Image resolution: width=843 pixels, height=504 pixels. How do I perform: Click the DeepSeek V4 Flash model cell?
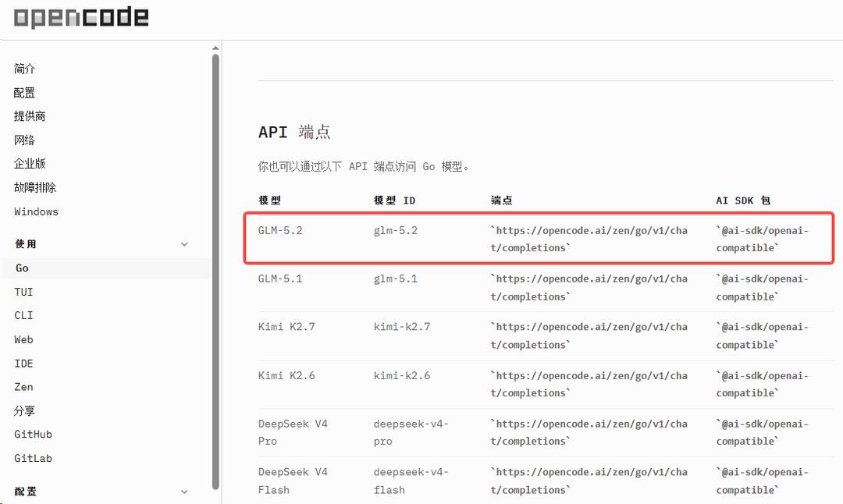click(x=293, y=481)
